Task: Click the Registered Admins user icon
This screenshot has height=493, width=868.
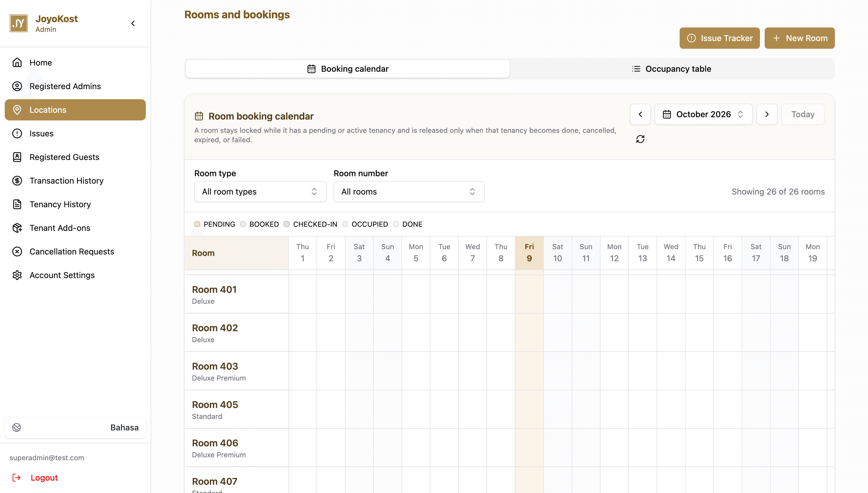Action: click(17, 86)
